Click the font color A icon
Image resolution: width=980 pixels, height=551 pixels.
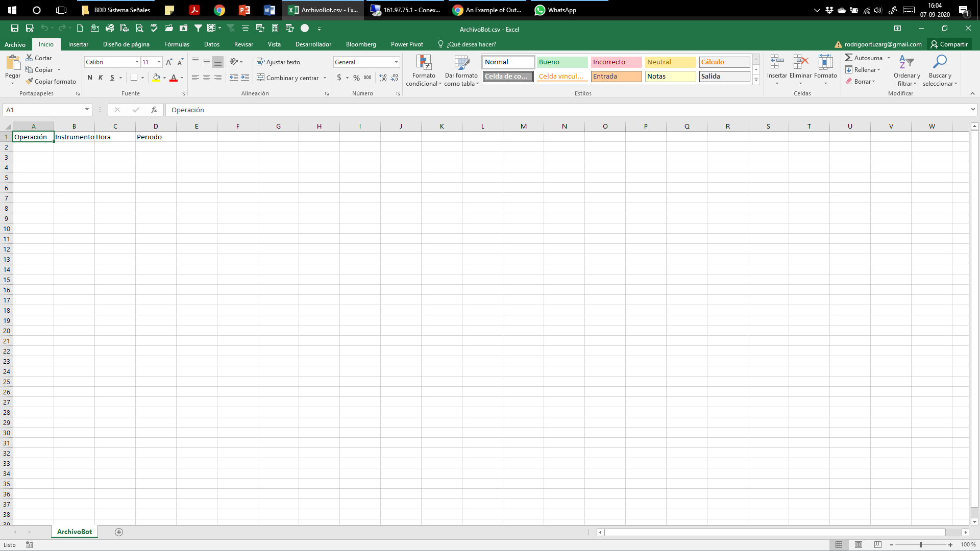pyautogui.click(x=174, y=78)
